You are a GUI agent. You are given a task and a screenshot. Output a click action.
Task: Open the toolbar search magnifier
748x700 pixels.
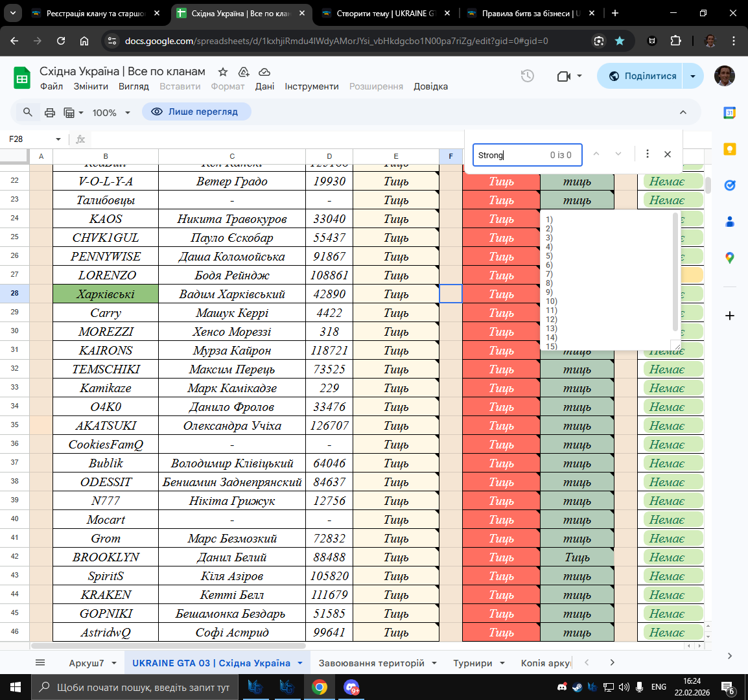(28, 112)
